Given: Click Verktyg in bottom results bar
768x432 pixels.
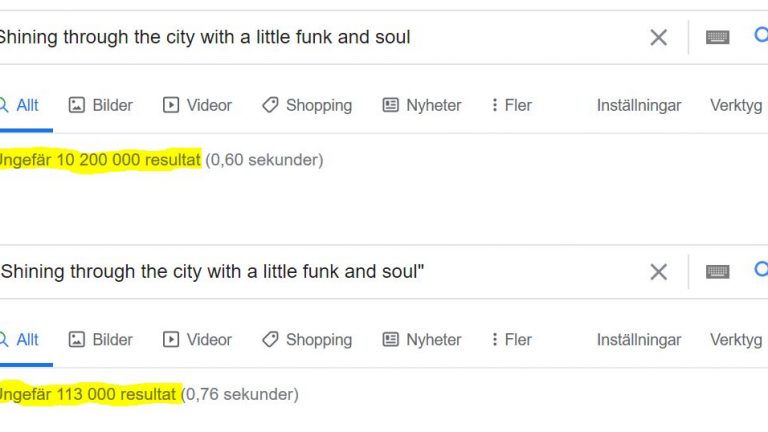Looking at the screenshot, I should [x=736, y=340].
